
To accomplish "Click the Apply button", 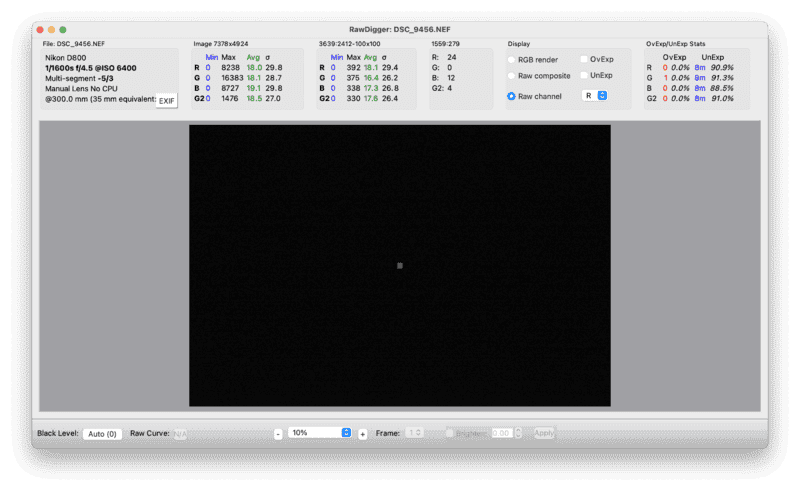I will click(x=544, y=433).
